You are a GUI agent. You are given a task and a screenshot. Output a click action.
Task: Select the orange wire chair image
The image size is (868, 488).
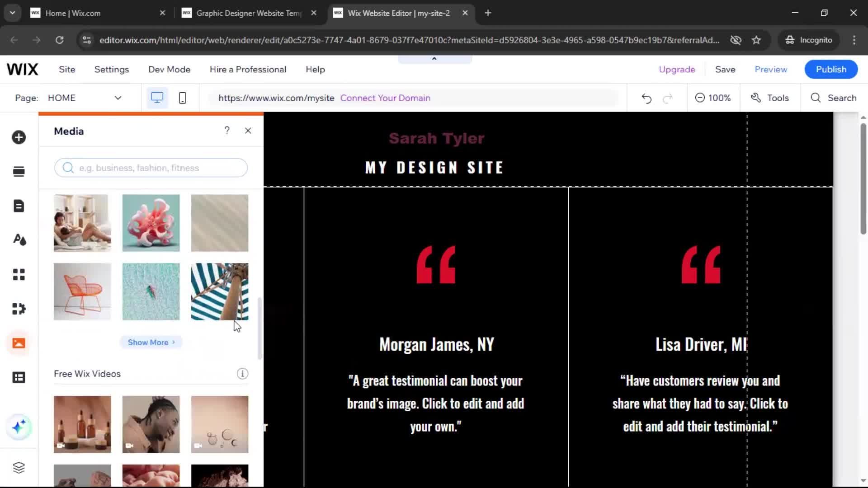(82, 292)
